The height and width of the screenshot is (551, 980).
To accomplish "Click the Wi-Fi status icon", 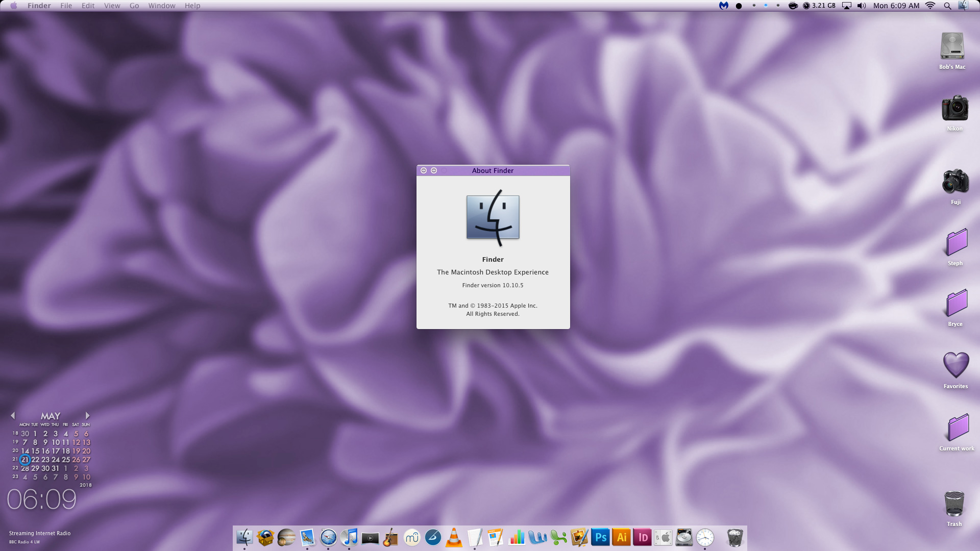I will 930,6.
